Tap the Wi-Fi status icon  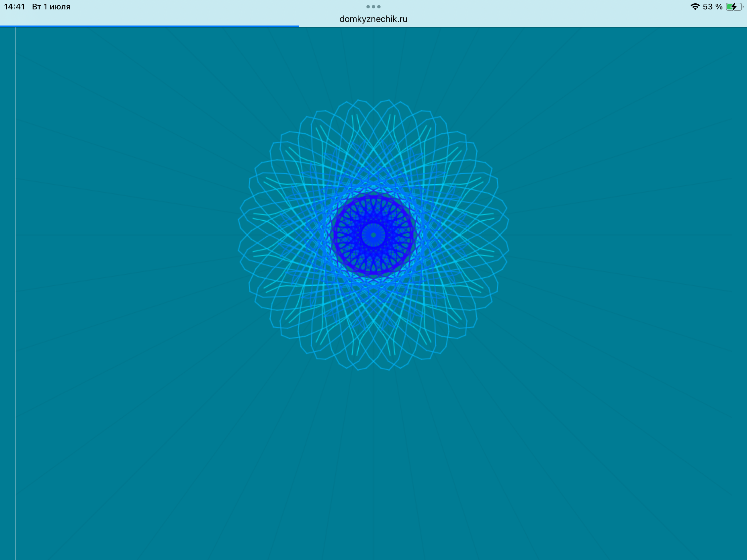pyautogui.click(x=695, y=7)
